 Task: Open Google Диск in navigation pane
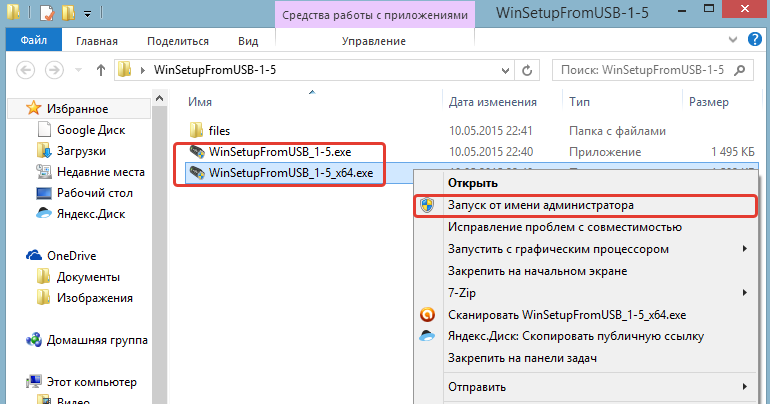coord(91,130)
